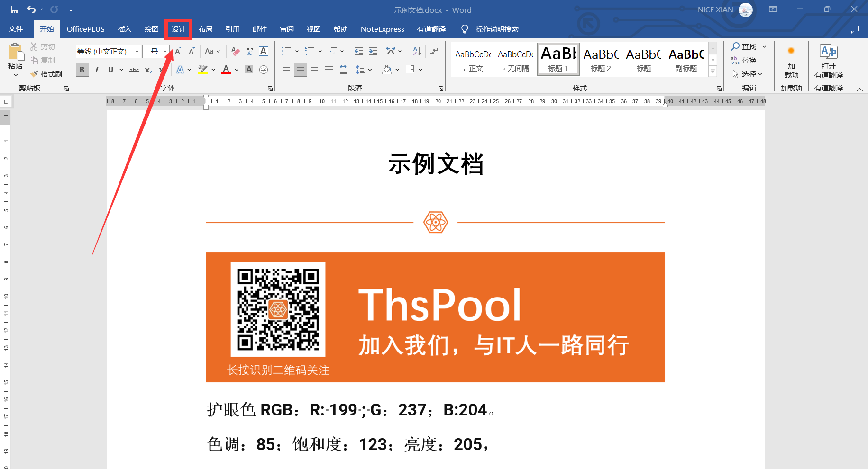
Task: Expand the line spacing dropdown arrow
Action: tap(370, 70)
